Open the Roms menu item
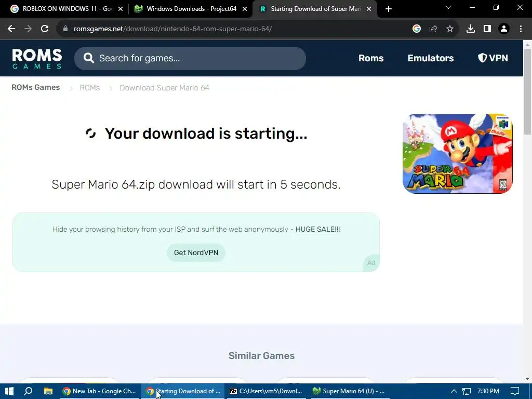Image resolution: width=532 pixels, height=399 pixels. click(371, 58)
